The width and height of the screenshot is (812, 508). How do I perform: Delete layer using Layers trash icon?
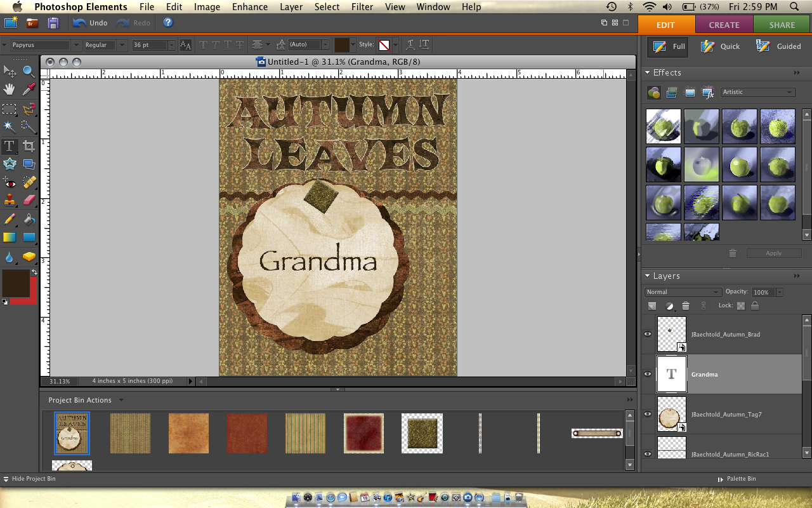685,306
